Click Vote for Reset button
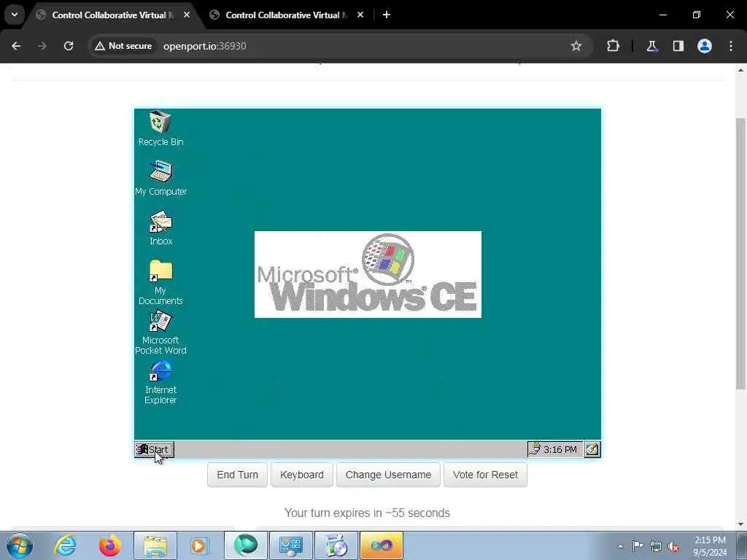 [485, 475]
